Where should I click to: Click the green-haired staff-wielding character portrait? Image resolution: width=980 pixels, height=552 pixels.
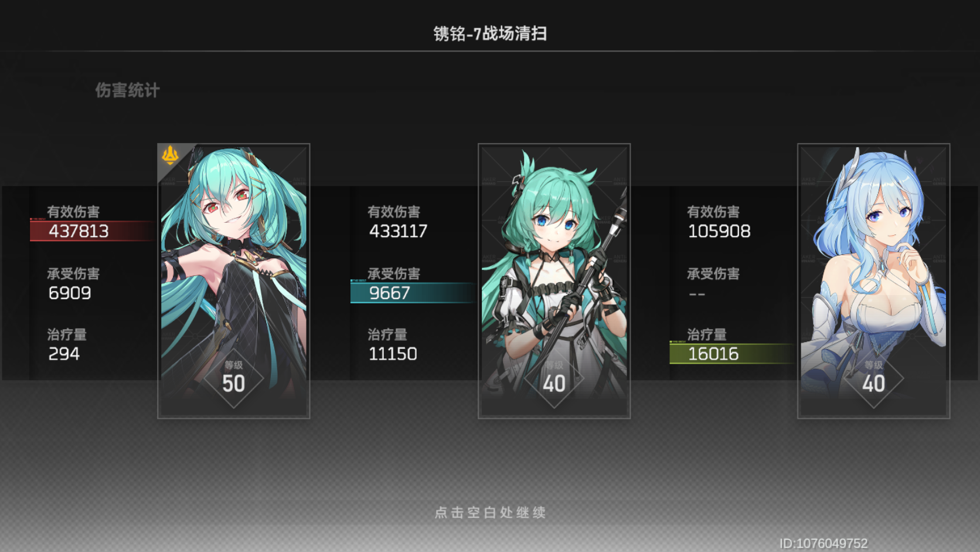(x=554, y=280)
